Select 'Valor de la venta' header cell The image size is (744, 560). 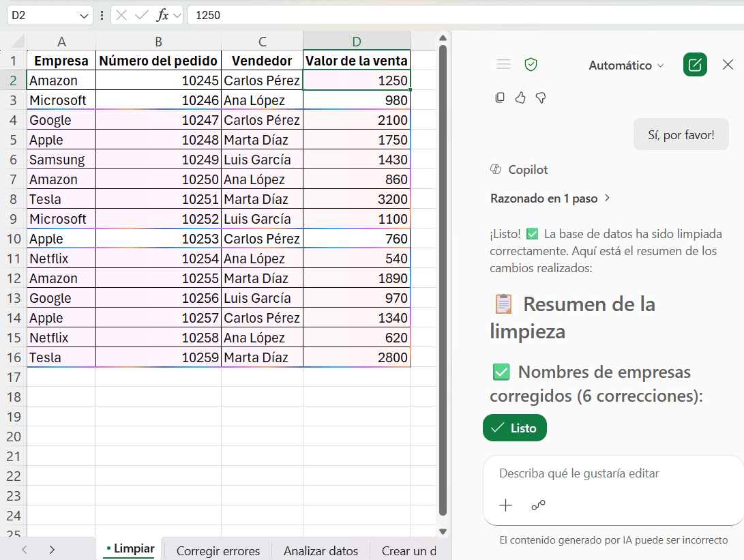click(x=357, y=61)
